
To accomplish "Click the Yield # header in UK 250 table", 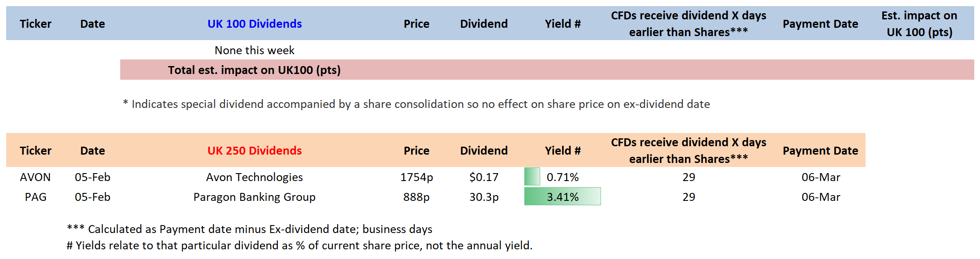I will [x=563, y=151].
